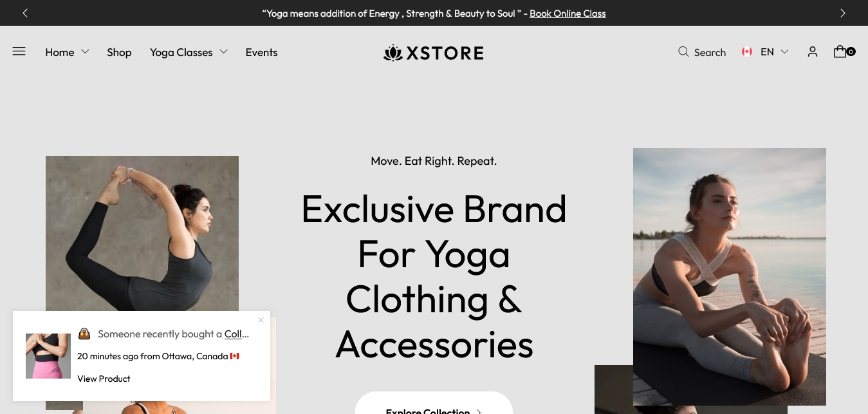Go to the Shop menu item
Screen dimensions: 868x414
(x=119, y=52)
